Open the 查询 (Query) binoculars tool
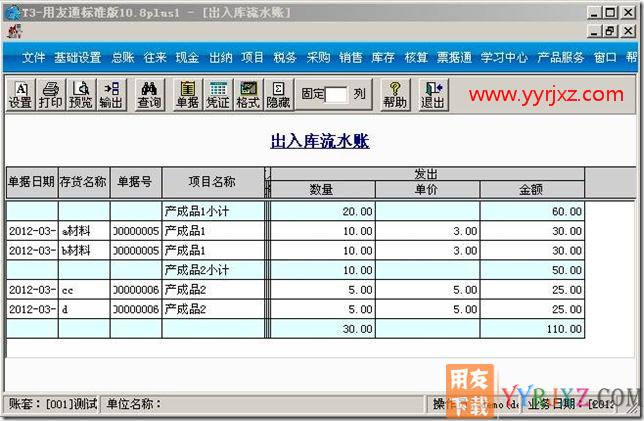The image size is (644, 421). point(149,95)
